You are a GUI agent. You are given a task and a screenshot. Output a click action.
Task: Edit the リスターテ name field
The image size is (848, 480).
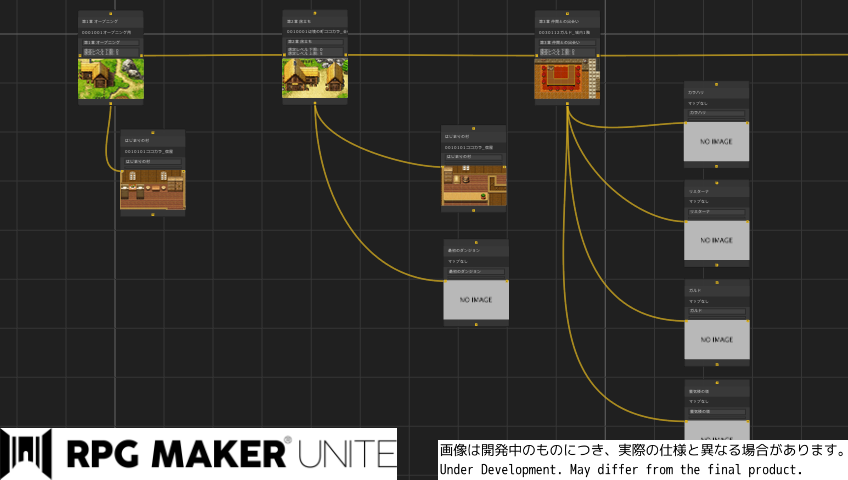pyautogui.click(x=717, y=212)
